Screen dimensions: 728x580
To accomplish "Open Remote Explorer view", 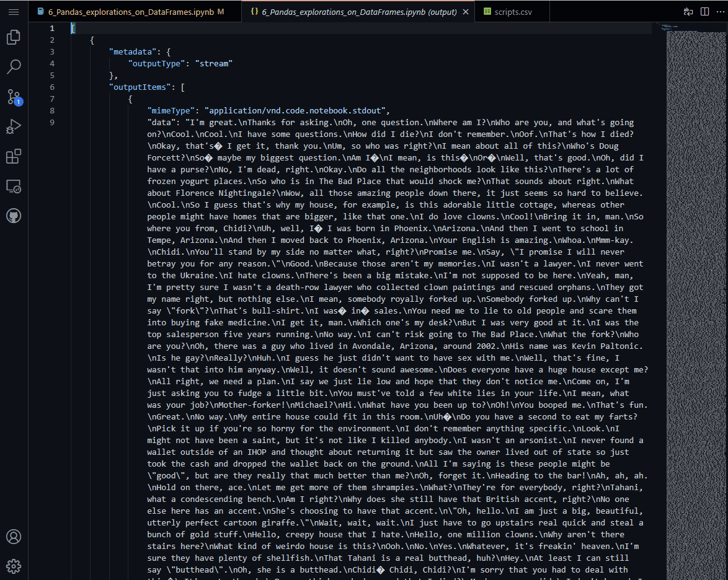I will pyautogui.click(x=14, y=187).
